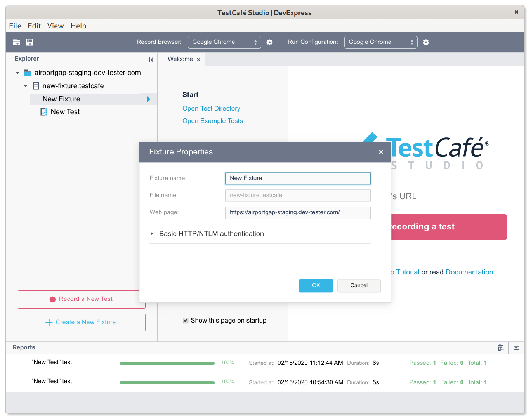
Task: Open the Documentation link
Action: point(469,272)
